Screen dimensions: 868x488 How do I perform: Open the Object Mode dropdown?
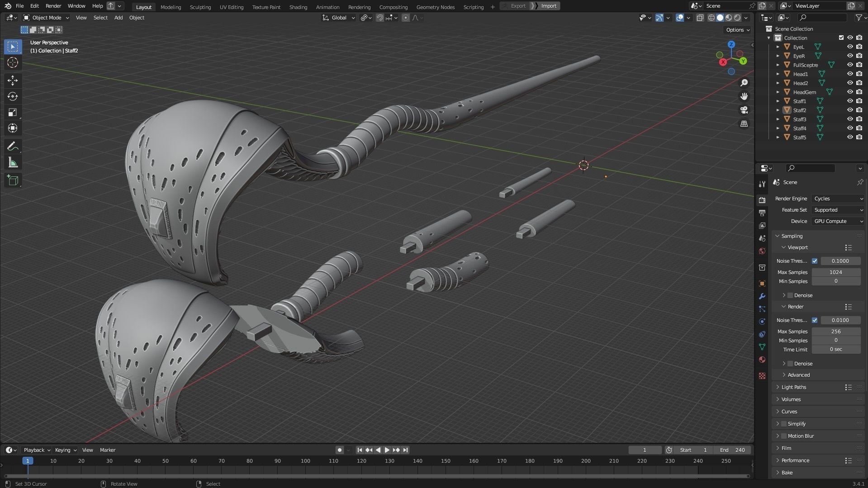coord(46,18)
